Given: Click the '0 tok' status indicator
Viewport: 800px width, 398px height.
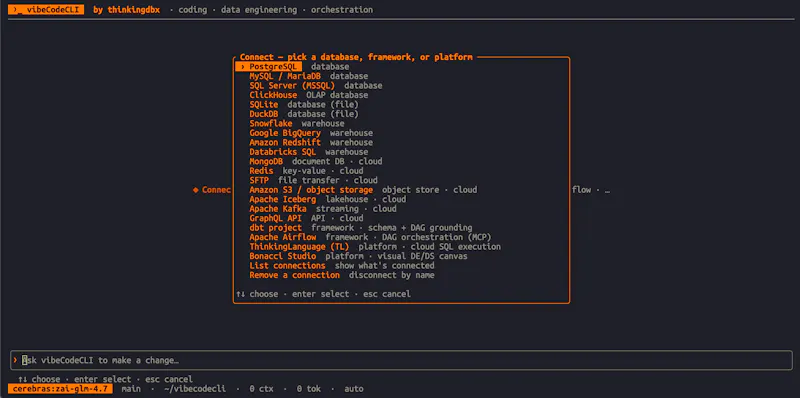Looking at the screenshot, I should coord(309,389).
